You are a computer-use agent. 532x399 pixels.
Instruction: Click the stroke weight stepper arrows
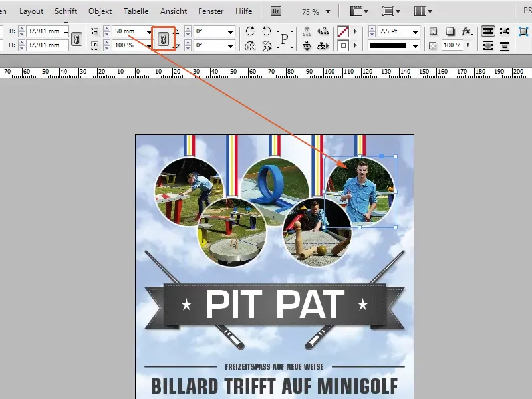pyautogui.click(x=372, y=31)
